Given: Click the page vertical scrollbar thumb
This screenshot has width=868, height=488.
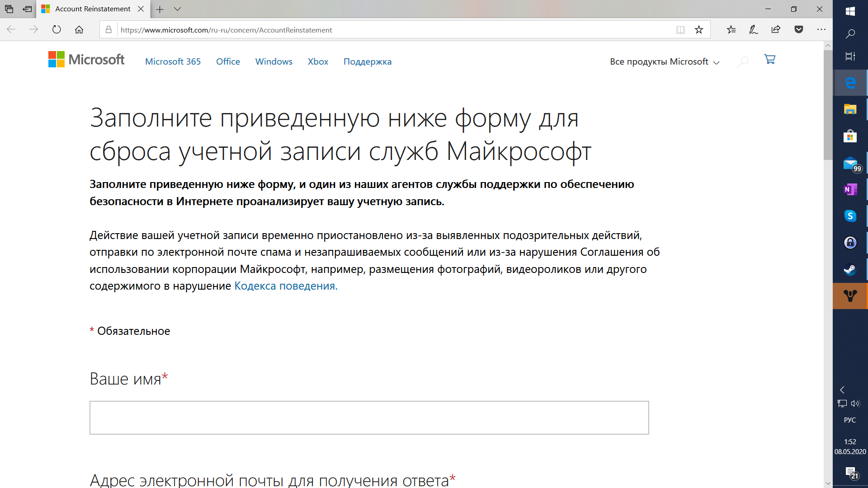Looking at the screenshot, I should pos(828,105).
